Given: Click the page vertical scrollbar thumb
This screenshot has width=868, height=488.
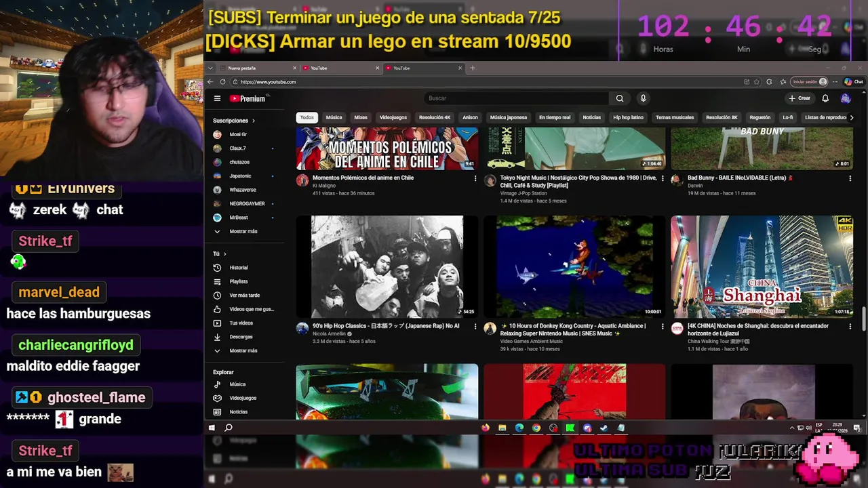Looking at the screenshot, I should coord(864,319).
